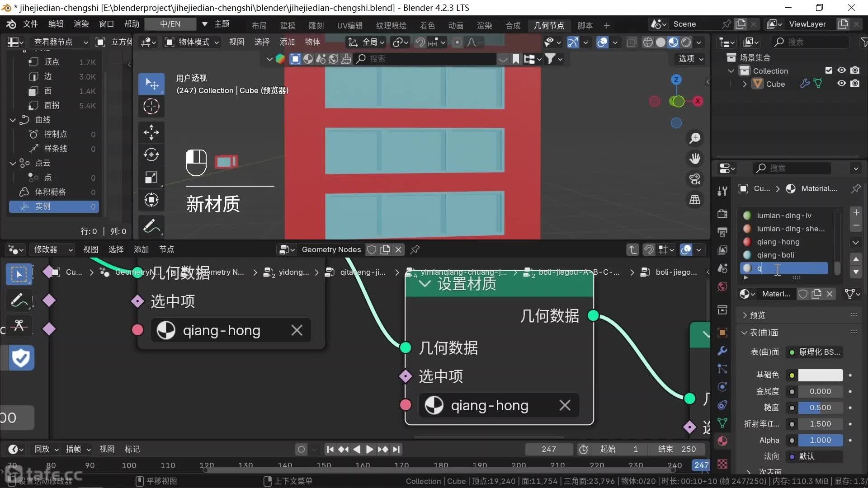The width and height of the screenshot is (868, 488).
Task: Expand the Cube item in outliner
Action: [745, 84]
